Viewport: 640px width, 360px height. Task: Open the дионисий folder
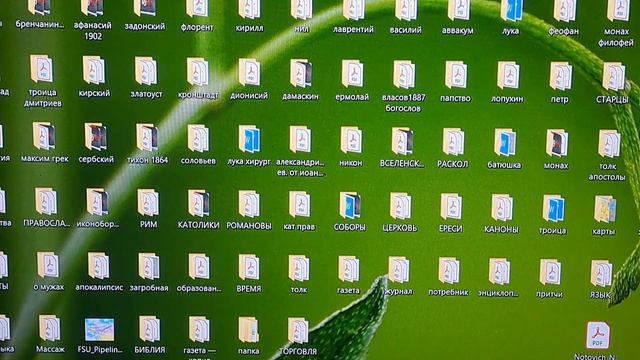tap(249, 72)
